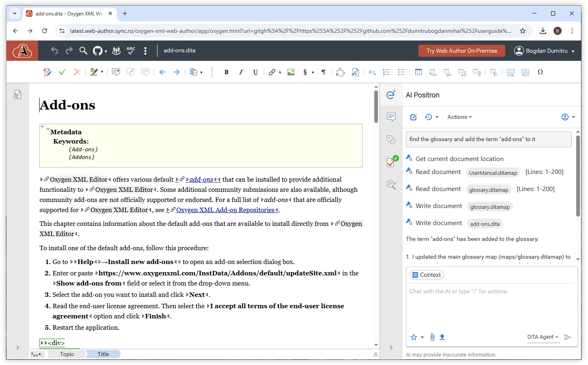
Task: Open the Find/Replace magnifier icon
Action: click(x=83, y=51)
